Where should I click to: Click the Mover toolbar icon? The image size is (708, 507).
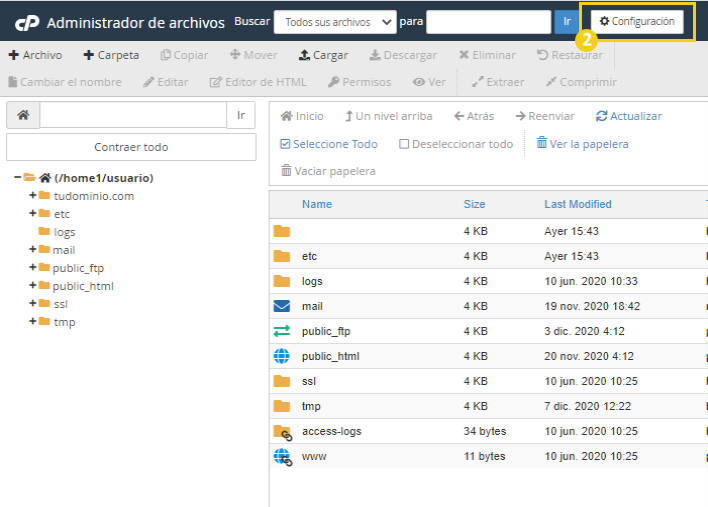235,55
